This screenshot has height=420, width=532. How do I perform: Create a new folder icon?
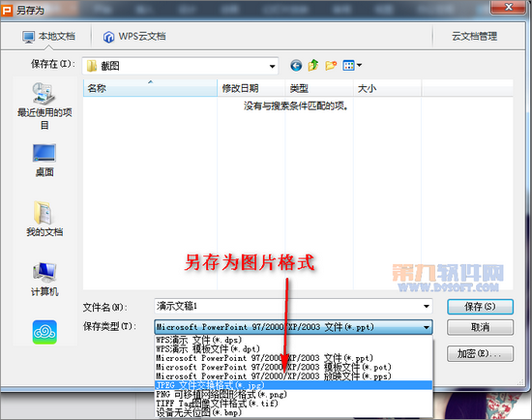click(x=331, y=65)
